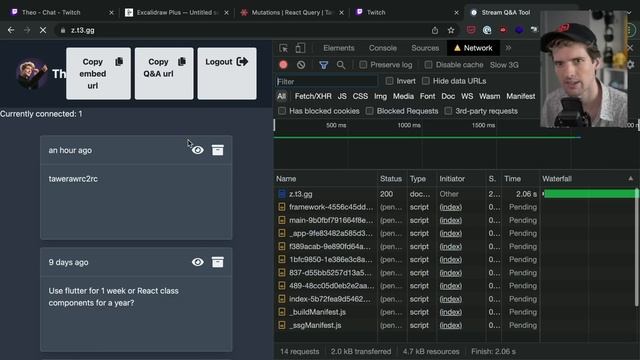Open network search magnifier
Screen dimensions: 640x360
[341, 65]
